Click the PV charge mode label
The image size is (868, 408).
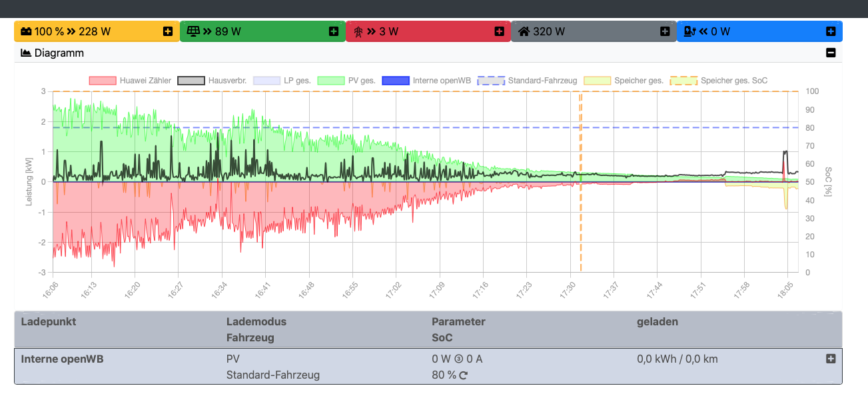233,359
